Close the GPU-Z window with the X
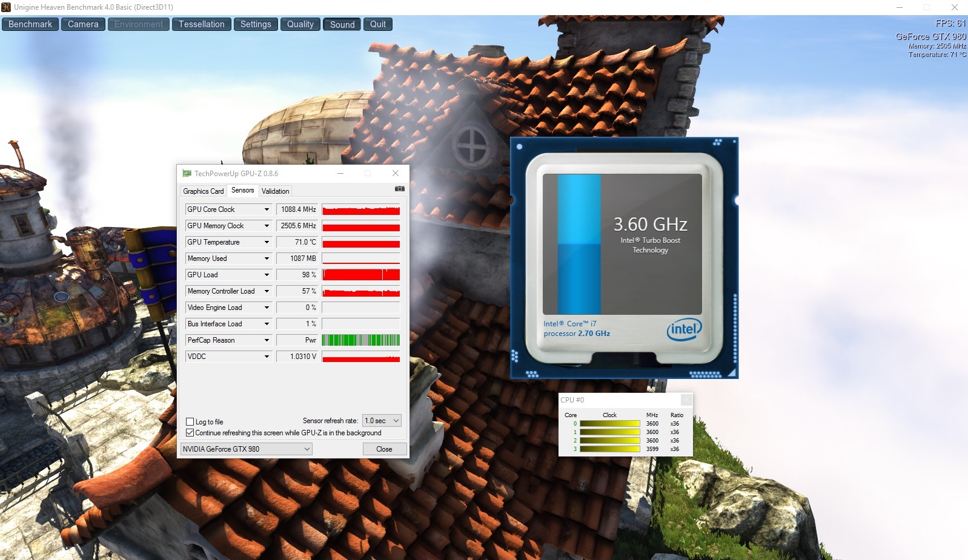Image resolution: width=968 pixels, height=560 pixels. pyautogui.click(x=396, y=173)
